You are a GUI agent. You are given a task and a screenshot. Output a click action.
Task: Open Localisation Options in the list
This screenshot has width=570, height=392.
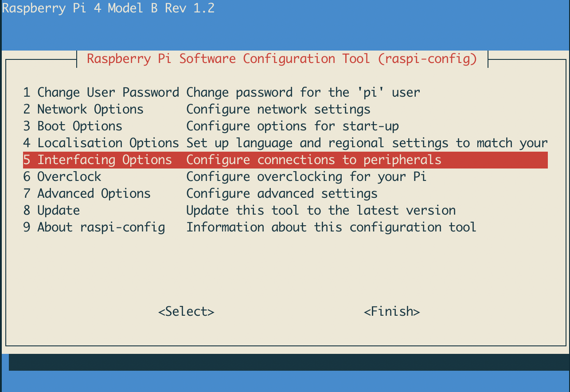[x=101, y=143]
